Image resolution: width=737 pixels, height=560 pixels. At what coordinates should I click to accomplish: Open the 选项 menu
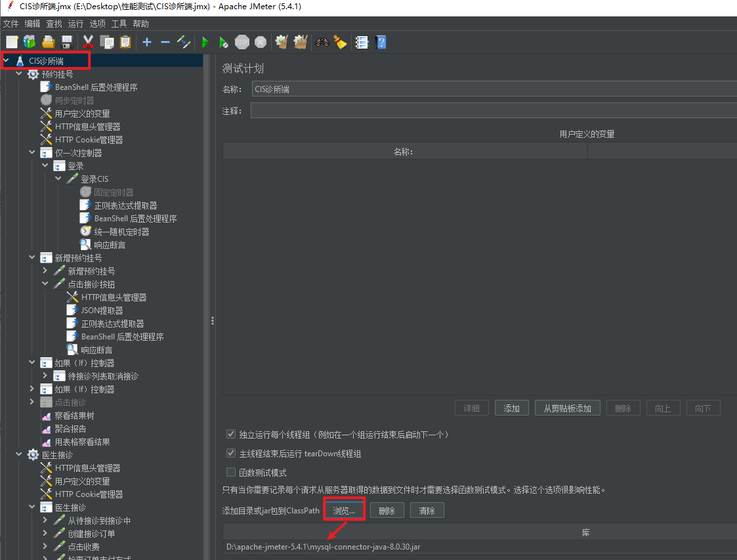tap(97, 24)
